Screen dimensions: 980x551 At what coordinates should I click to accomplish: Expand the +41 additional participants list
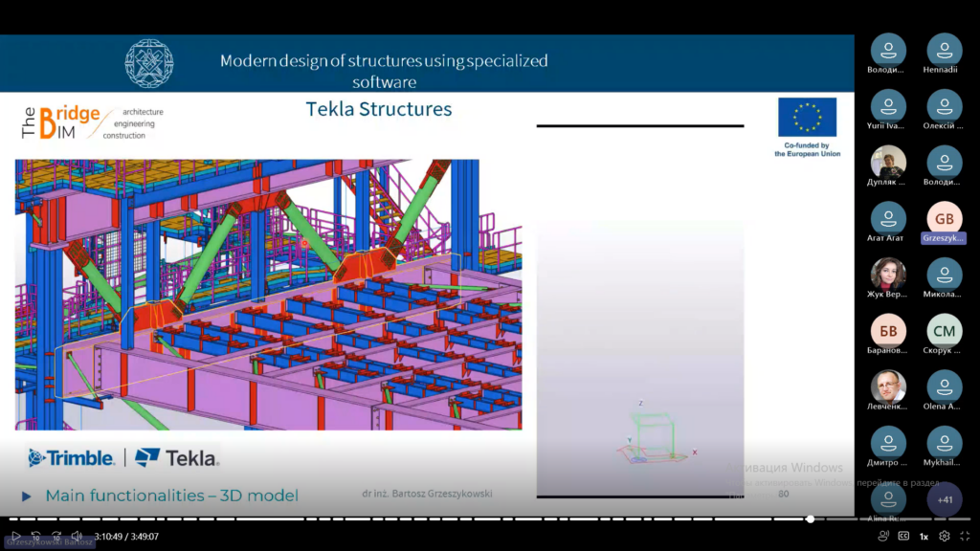945,499
